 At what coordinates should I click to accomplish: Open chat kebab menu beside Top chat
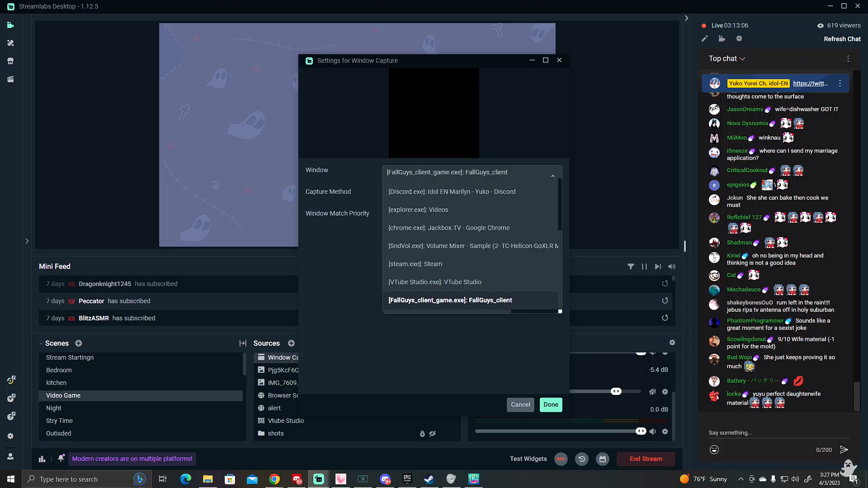[x=848, y=59]
